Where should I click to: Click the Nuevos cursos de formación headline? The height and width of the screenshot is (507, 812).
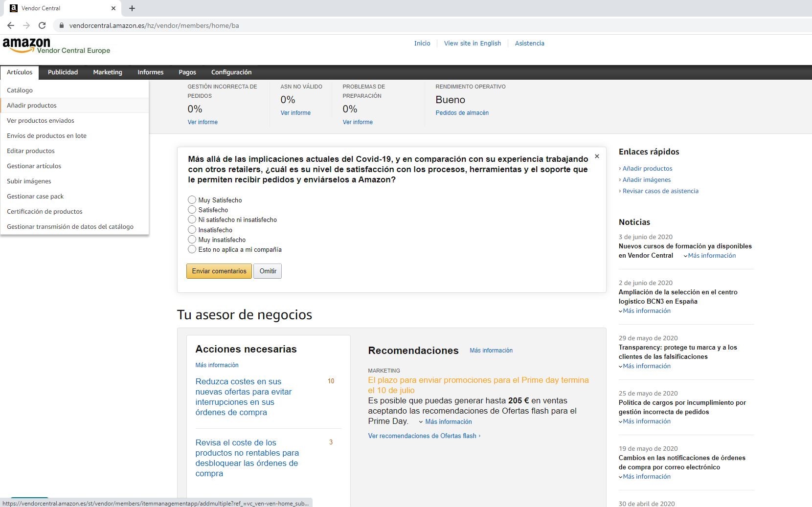click(x=685, y=251)
